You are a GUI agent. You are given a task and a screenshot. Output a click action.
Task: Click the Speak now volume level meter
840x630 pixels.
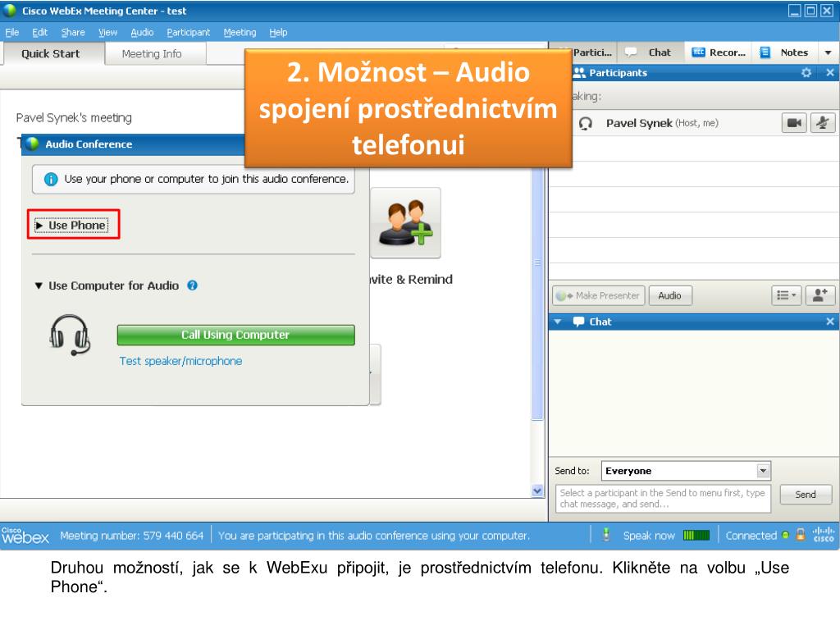(696, 535)
